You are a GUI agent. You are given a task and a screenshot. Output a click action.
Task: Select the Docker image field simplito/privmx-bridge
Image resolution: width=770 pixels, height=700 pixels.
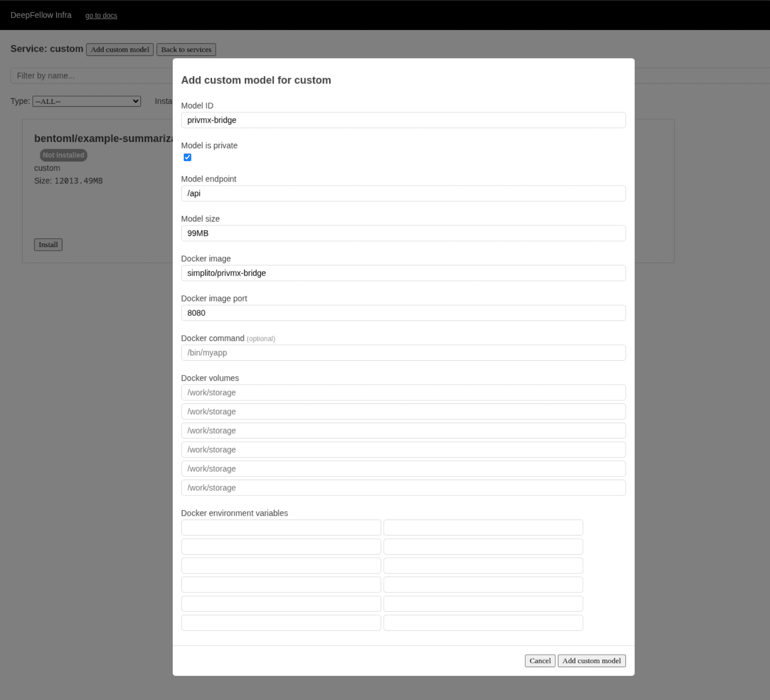[403, 273]
